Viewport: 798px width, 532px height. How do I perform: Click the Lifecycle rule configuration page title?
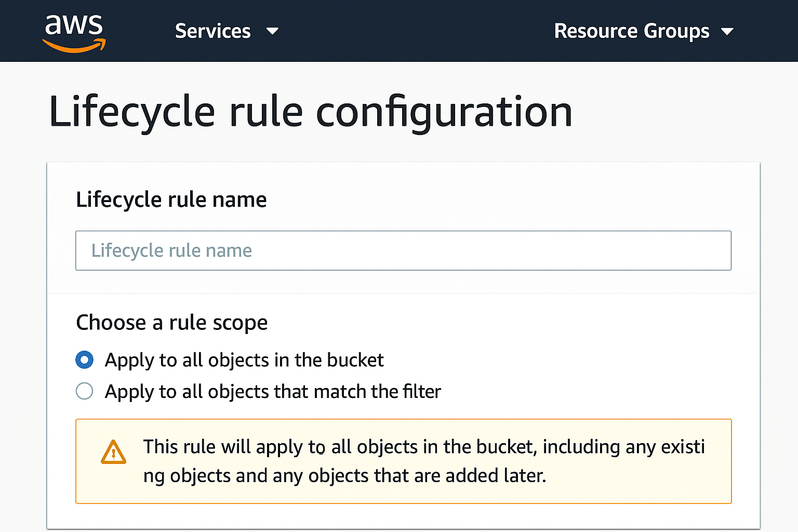click(311, 111)
